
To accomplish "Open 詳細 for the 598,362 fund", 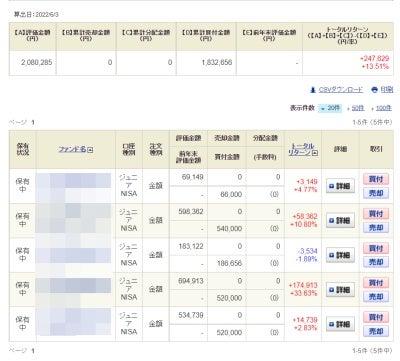I will tap(340, 221).
